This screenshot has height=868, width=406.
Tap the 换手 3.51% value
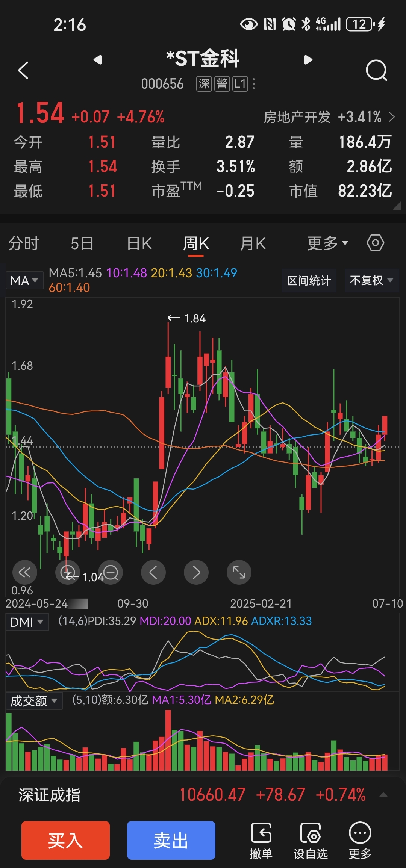point(235,166)
